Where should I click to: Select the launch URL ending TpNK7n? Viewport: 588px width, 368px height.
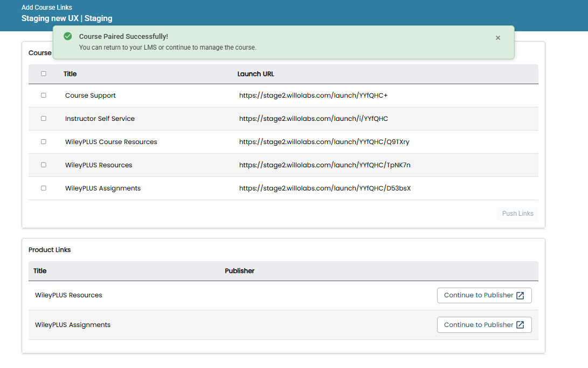(325, 165)
